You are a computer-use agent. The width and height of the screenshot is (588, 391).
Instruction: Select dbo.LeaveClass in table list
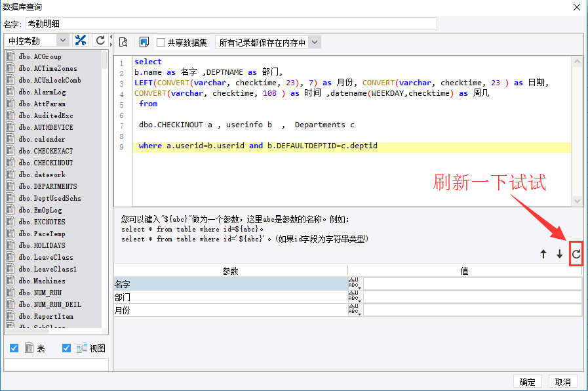coord(46,257)
